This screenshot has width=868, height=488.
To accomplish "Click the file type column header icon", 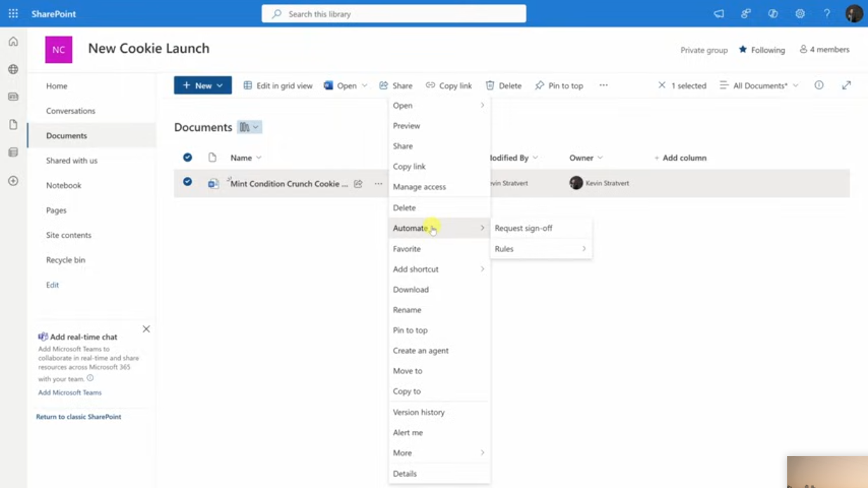I will click(212, 158).
